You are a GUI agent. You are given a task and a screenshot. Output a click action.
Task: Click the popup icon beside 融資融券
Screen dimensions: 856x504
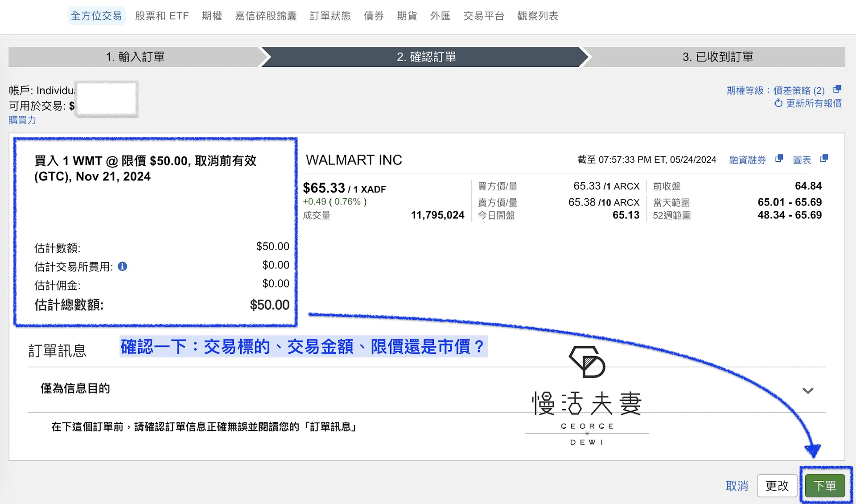[779, 159]
